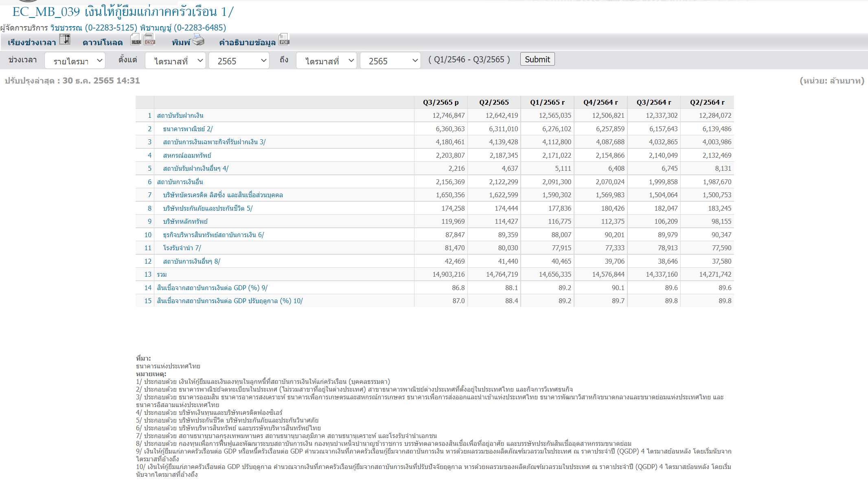This screenshot has width=868, height=489.
Task: Download data as CSV file
Action: pyautogui.click(x=149, y=40)
